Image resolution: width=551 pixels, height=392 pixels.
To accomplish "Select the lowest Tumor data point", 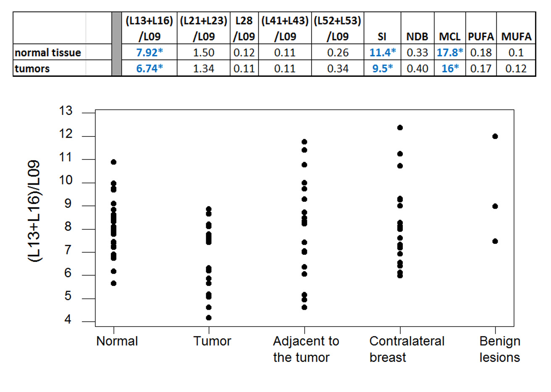I will tap(209, 318).
